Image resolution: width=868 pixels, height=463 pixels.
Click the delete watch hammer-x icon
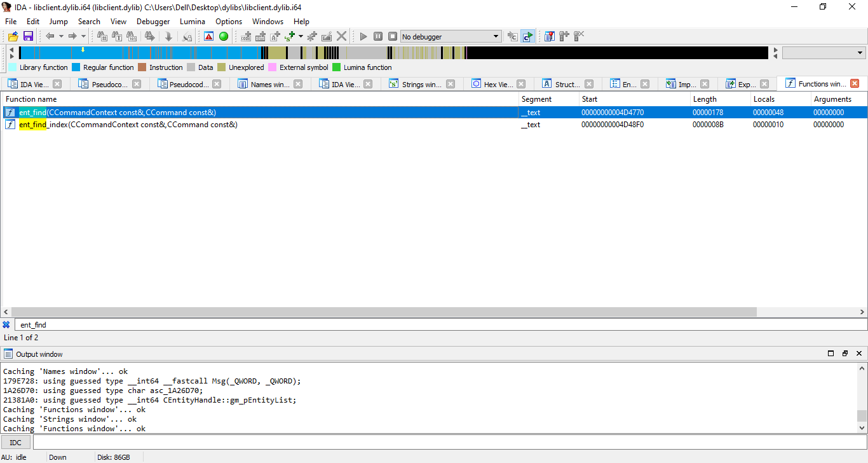(579, 36)
